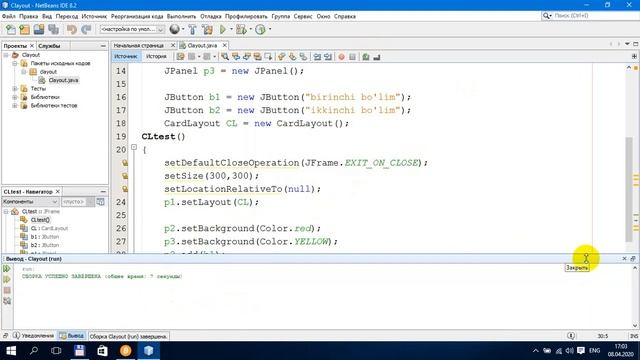Switch to the Службы tab

[49, 46]
